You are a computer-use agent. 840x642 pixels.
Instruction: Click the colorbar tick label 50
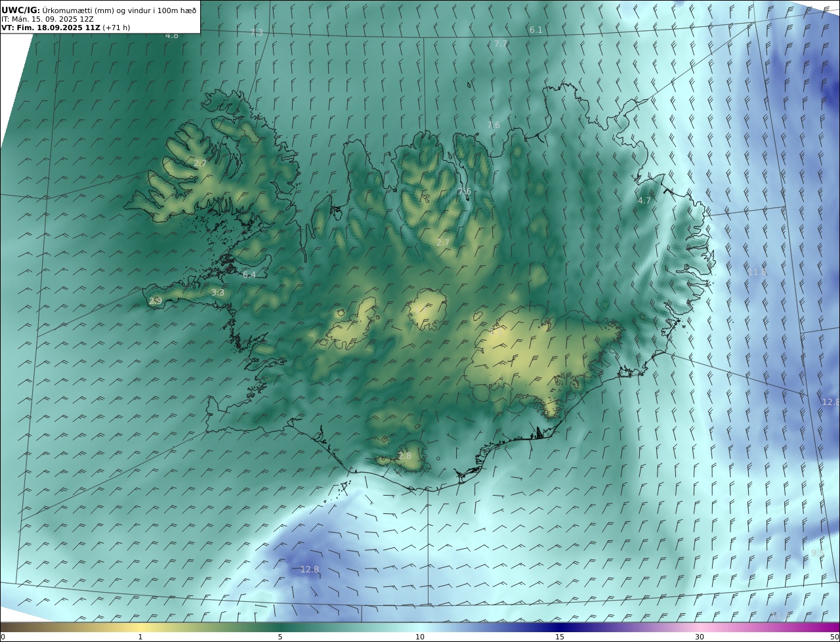pos(835,637)
